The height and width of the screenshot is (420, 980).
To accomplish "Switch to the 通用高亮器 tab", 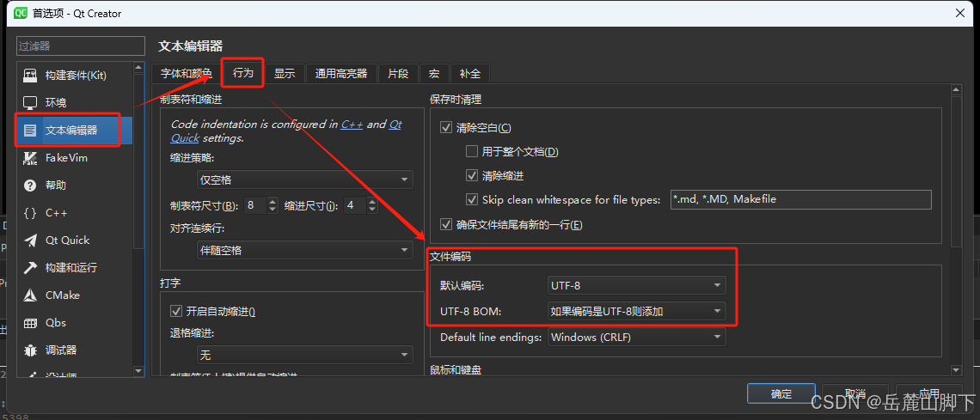I will [340, 73].
